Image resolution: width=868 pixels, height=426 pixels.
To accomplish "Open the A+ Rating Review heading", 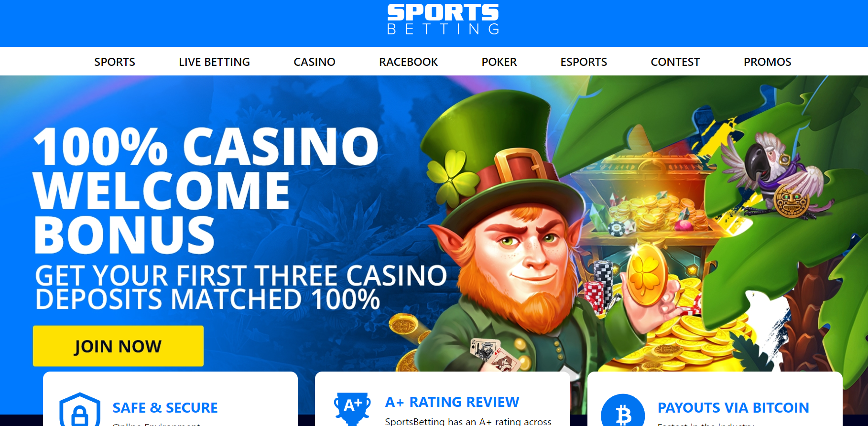I will pos(452,402).
